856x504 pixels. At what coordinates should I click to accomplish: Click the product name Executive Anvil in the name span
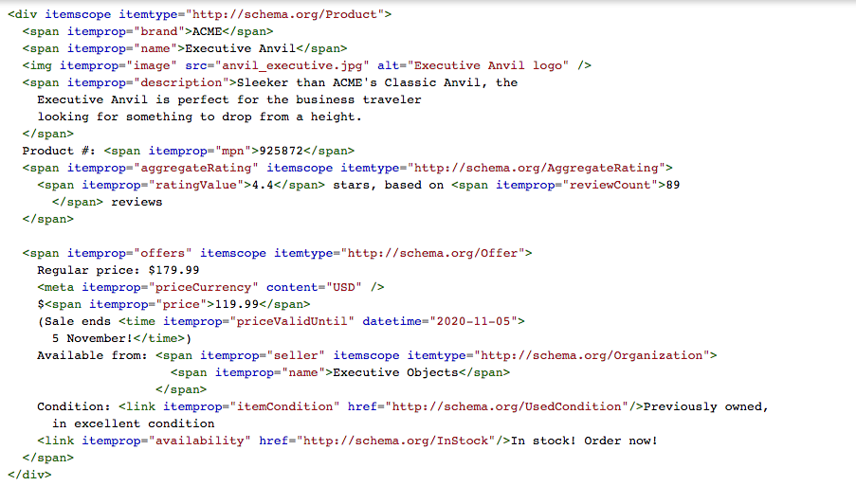coord(240,48)
